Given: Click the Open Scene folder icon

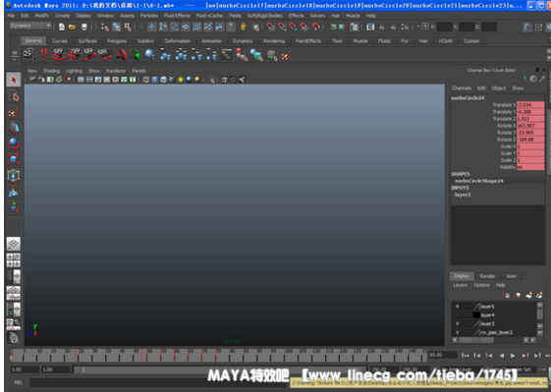Looking at the screenshot, I should (72, 27).
